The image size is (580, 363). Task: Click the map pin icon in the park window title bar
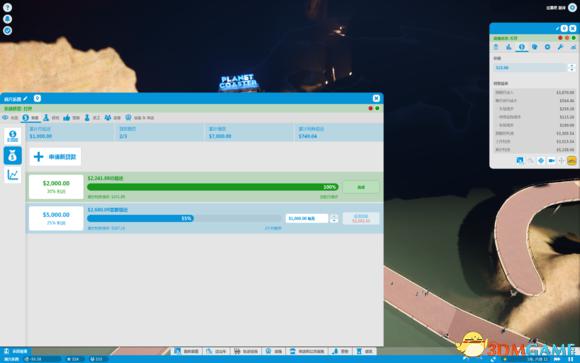[37, 98]
